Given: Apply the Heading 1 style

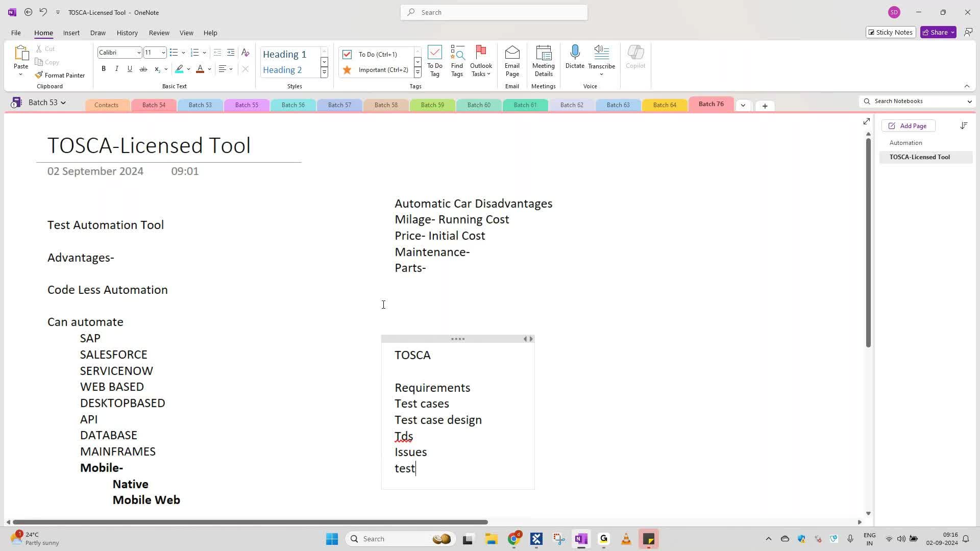Looking at the screenshot, I should (285, 54).
